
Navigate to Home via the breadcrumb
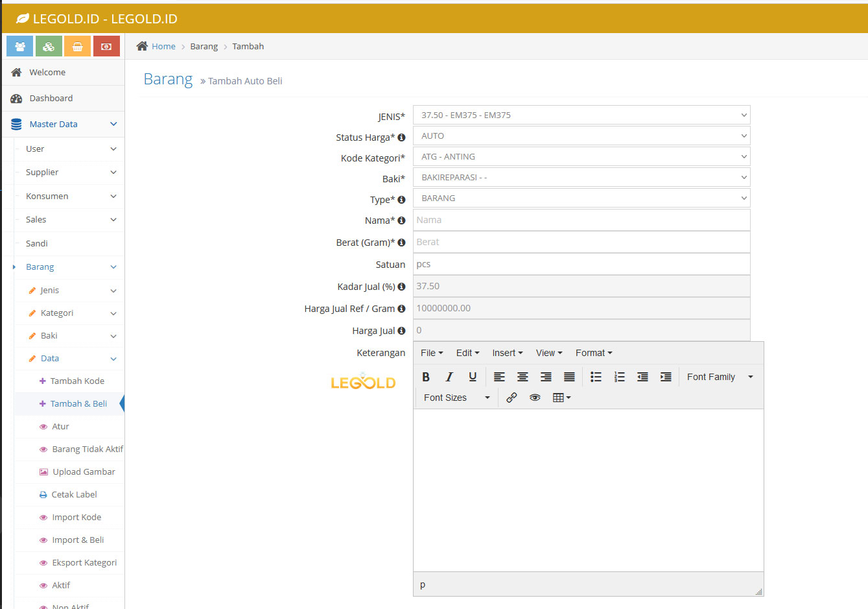click(x=163, y=46)
